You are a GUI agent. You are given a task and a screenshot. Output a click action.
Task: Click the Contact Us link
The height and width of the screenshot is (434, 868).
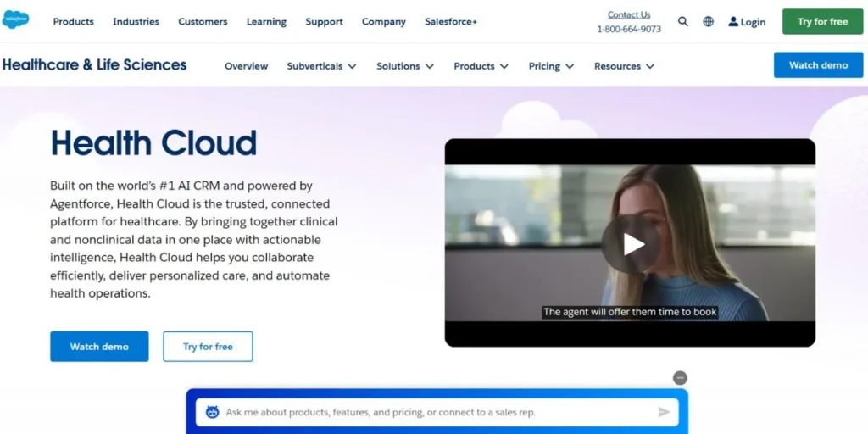tap(629, 14)
